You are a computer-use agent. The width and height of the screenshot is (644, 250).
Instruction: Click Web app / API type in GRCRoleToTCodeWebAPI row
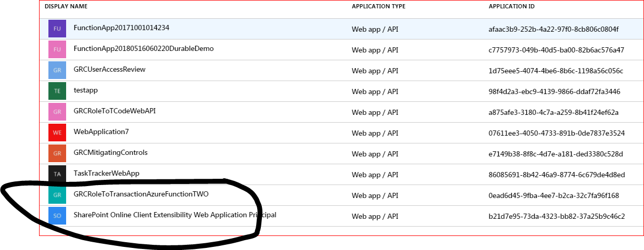tap(375, 112)
